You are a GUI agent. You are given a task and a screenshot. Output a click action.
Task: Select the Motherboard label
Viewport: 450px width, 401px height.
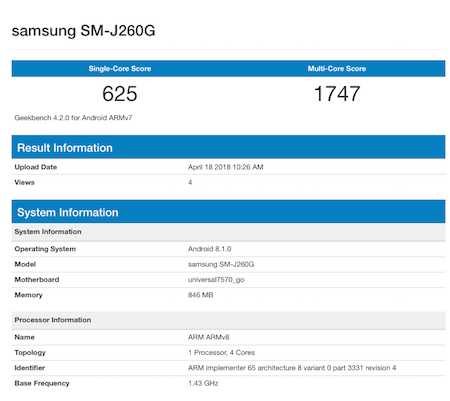pyautogui.click(x=37, y=280)
